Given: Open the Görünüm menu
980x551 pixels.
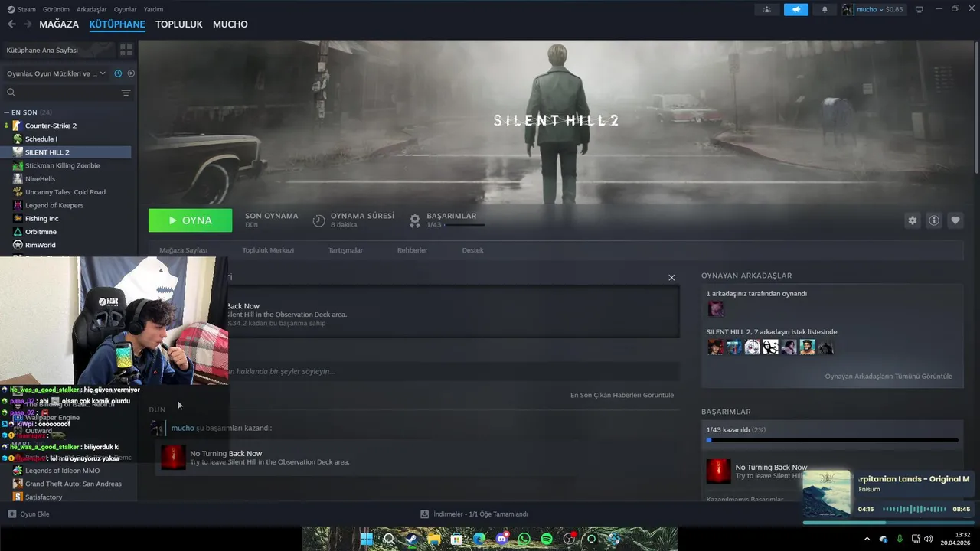Looking at the screenshot, I should coord(56,9).
